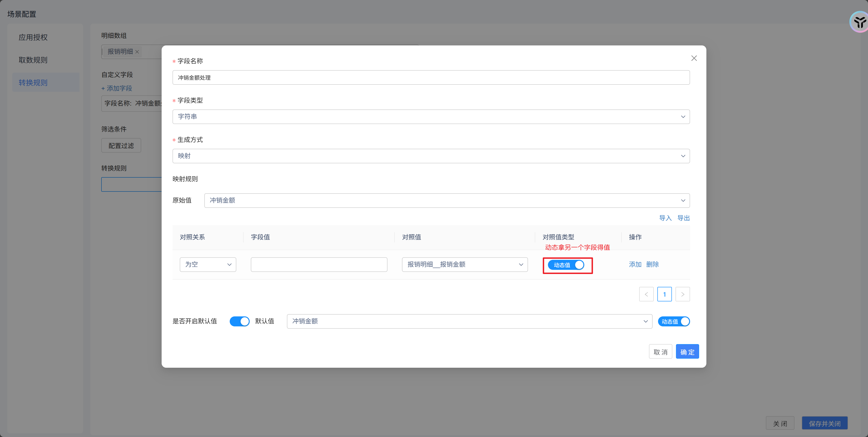The image size is (868, 437).
Task: Switch to 应用授权 in sidebar
Action: coord(33,37)
